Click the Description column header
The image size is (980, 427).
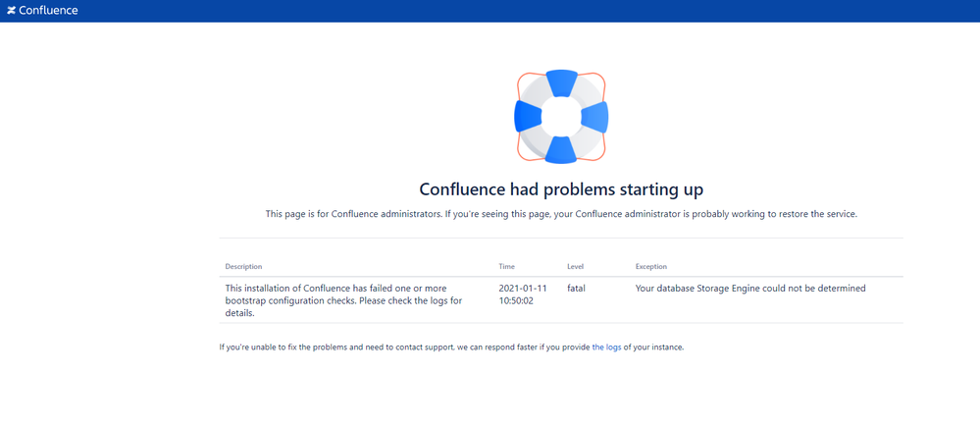pos(243,266)
